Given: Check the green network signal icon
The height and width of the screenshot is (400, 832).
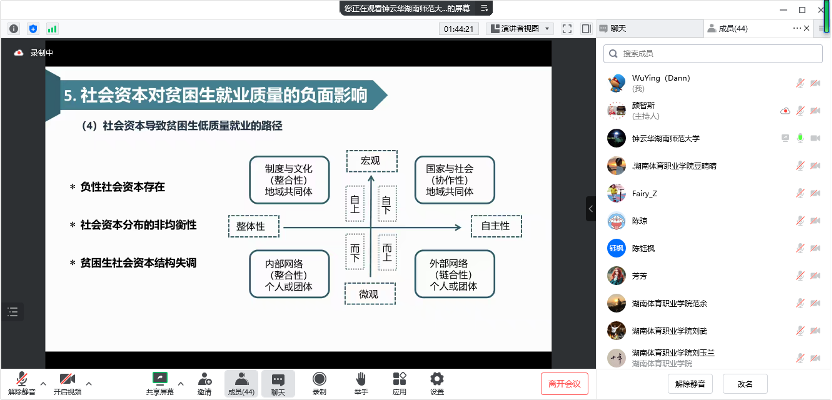Looking at the screenshot, I should 52,29.
